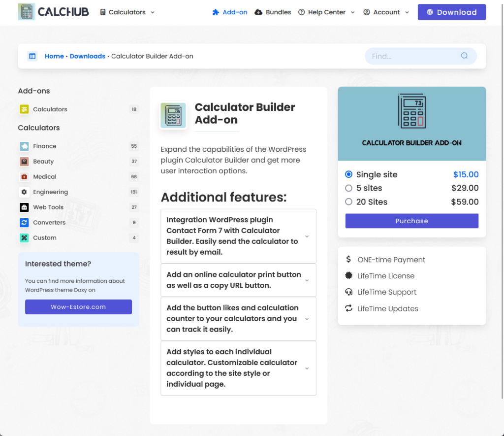Click the Download button

click(452, 12)
